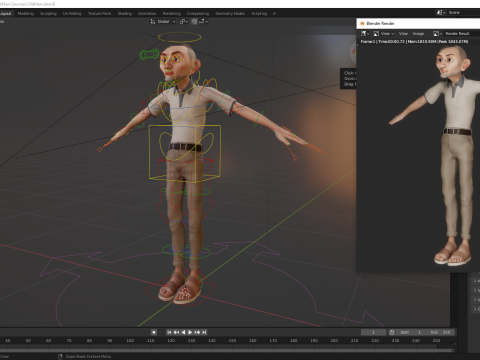The image size is (480, 360).
Task: Click the image browse icon beside Render Result
Action: point(438,33)
